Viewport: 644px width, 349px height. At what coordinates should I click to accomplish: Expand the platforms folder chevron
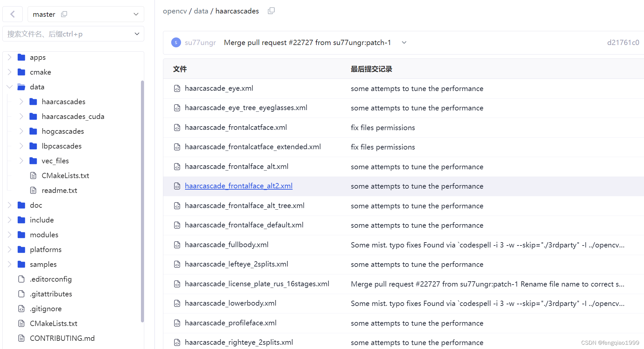point(10,249)
